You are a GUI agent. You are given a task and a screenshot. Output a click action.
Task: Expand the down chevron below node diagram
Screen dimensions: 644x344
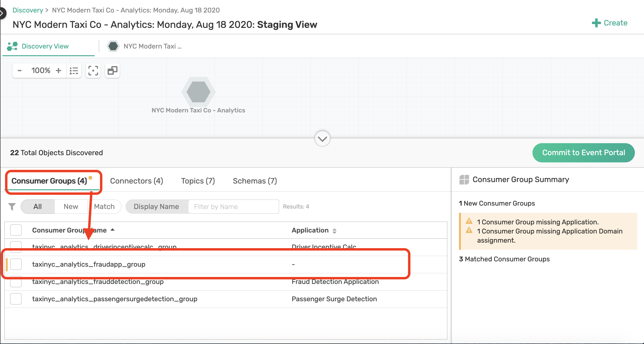tap(322, 139)
